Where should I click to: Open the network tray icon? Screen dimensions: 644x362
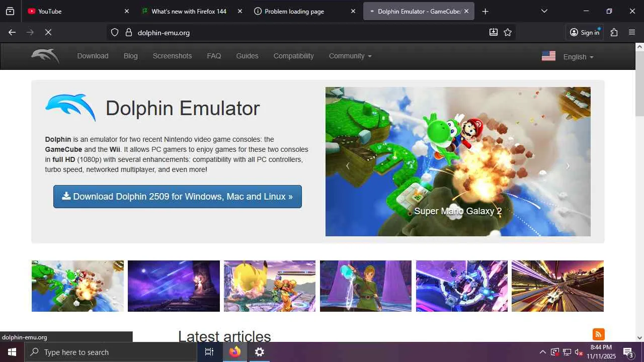point(567,352)
